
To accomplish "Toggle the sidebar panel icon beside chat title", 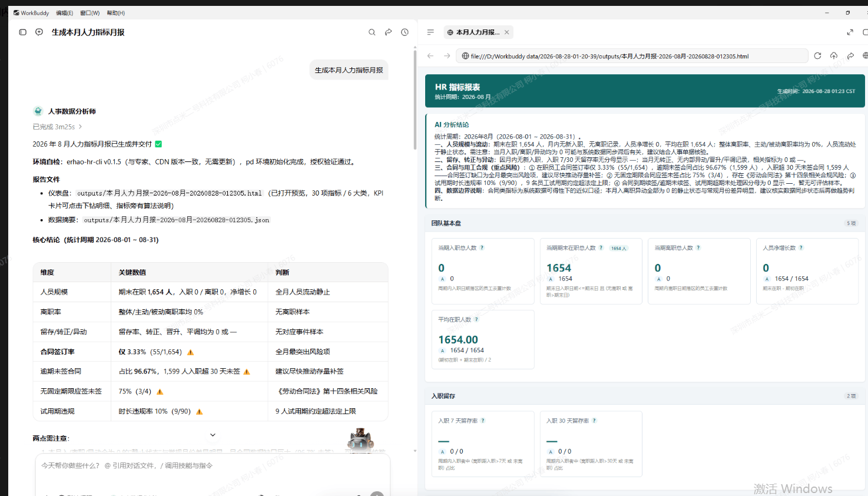I will pyautogui.click(x=22, y=32).
